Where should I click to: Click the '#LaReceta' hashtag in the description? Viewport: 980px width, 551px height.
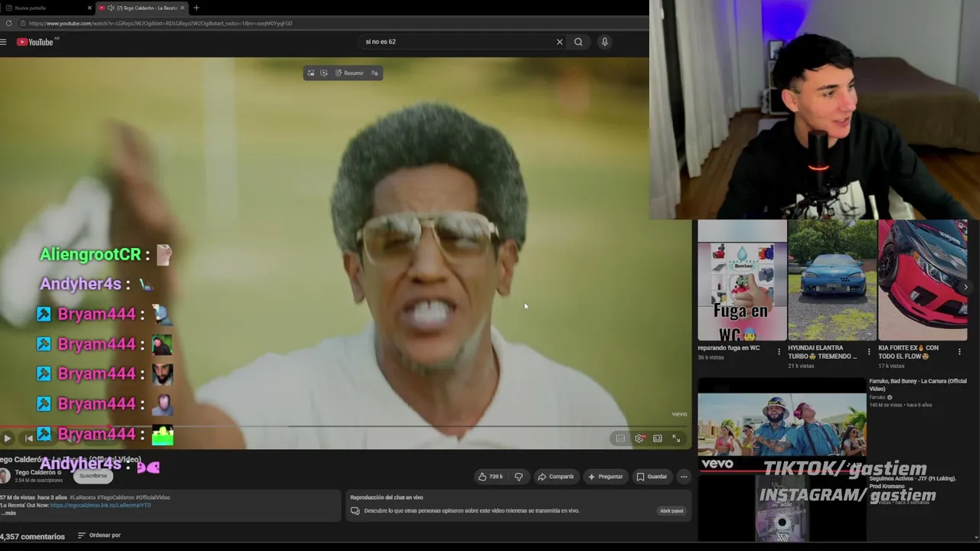pyautogui.click(x=81, y=497)
